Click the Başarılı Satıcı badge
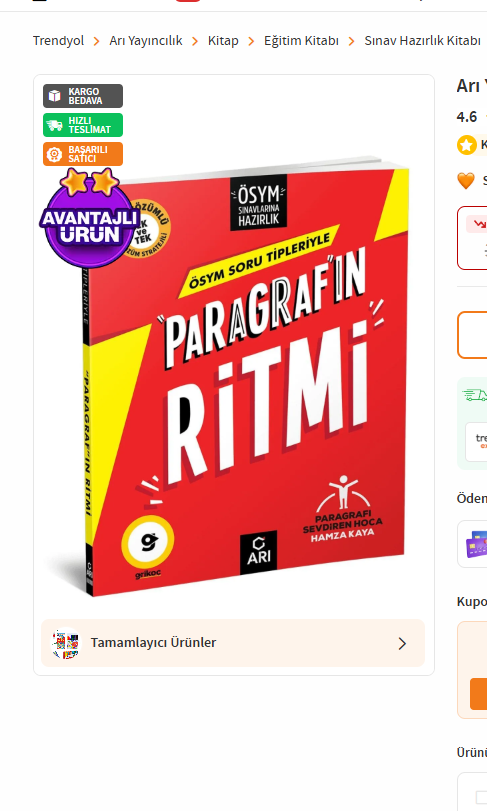The width and height of the screenshot is (487, 811). 83,154
